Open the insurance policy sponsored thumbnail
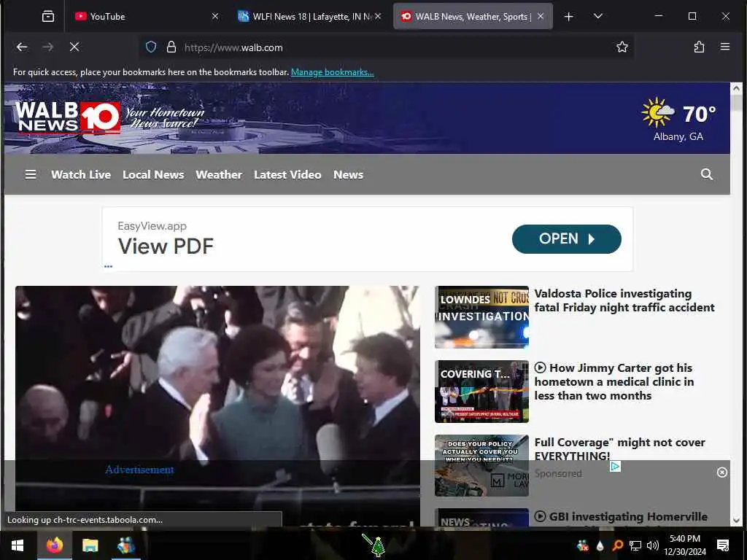 [x=481, y=465]
